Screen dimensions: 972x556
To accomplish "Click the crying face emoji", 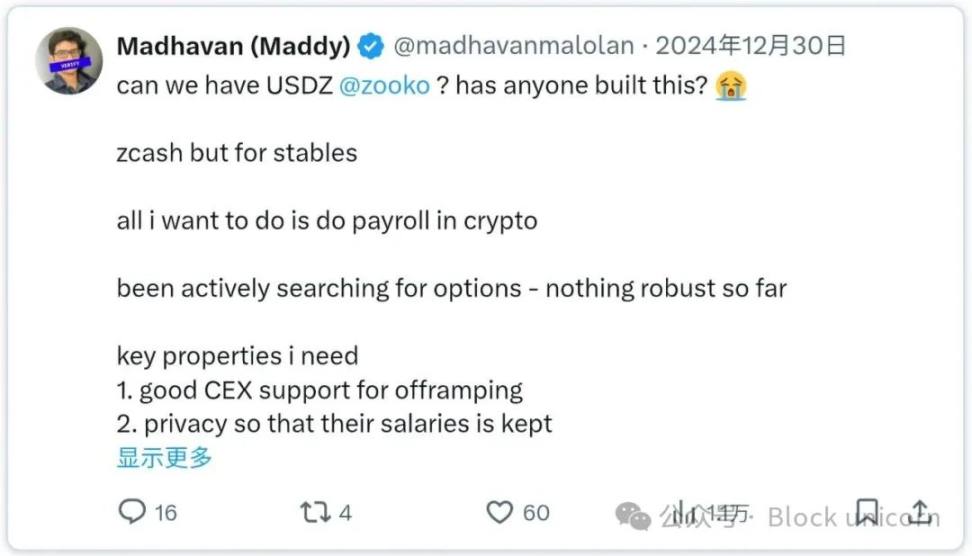I will (731, 85).
